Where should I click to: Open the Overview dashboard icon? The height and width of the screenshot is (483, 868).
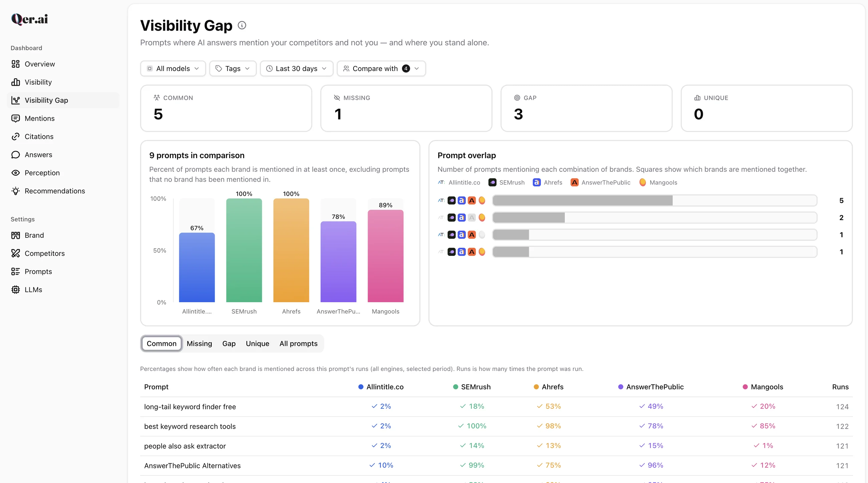pyautogui.click(x=15, y=64)
